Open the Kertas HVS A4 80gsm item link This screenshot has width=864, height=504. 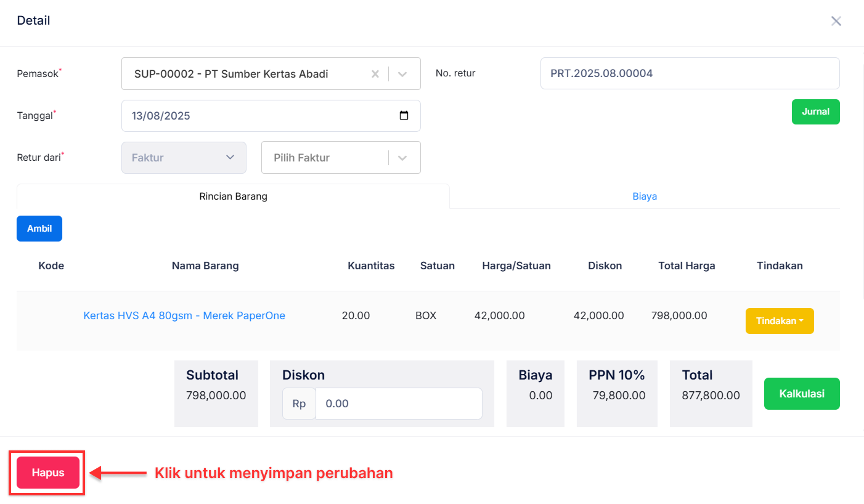point(184,315)
